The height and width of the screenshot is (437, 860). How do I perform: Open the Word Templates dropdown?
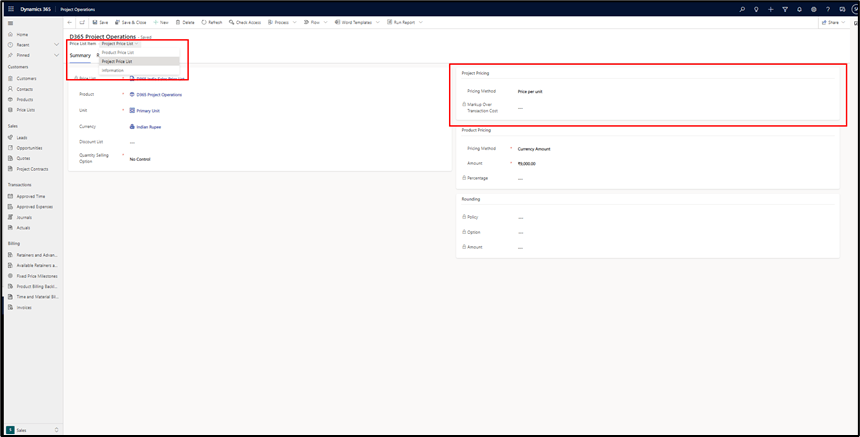[356, 22]
